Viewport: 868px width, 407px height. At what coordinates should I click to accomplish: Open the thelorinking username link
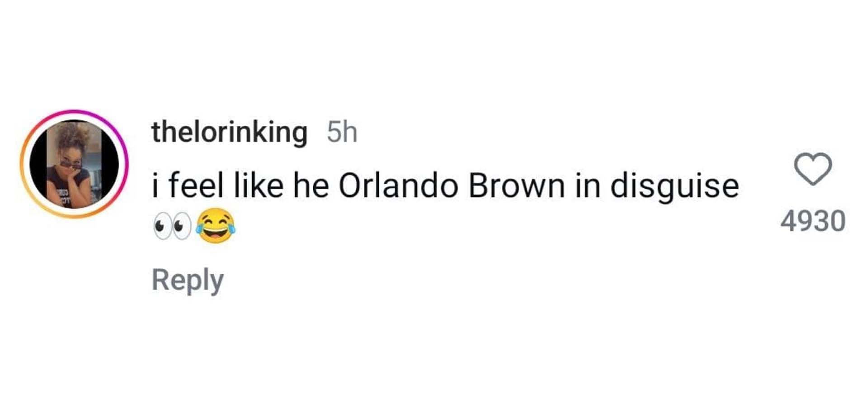tap(229, 132)
